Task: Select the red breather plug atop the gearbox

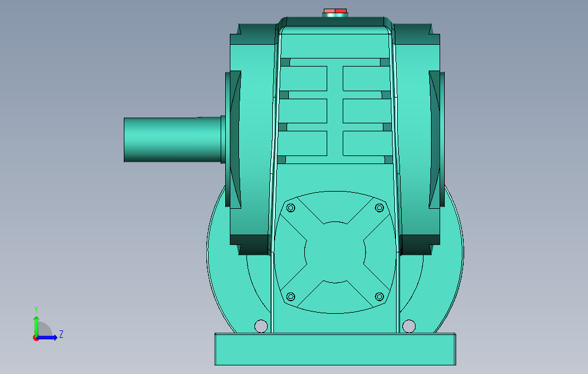Action: (x=335, y=11)
